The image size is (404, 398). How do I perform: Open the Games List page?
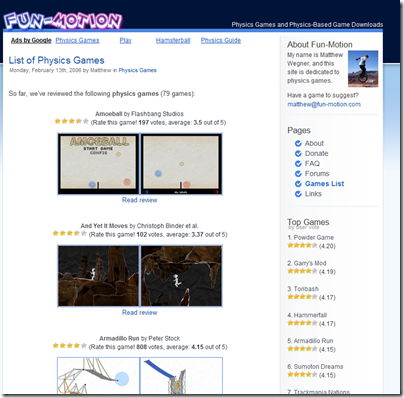[324, 184]
